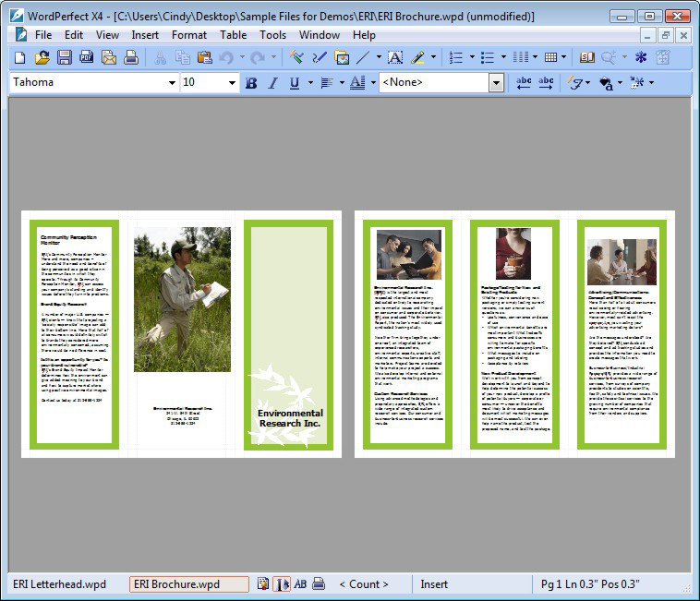Open the <None> styles dropdown
The height and width of the screenshot is (601, 700).
pyautogui.click(x=496, y=83)
